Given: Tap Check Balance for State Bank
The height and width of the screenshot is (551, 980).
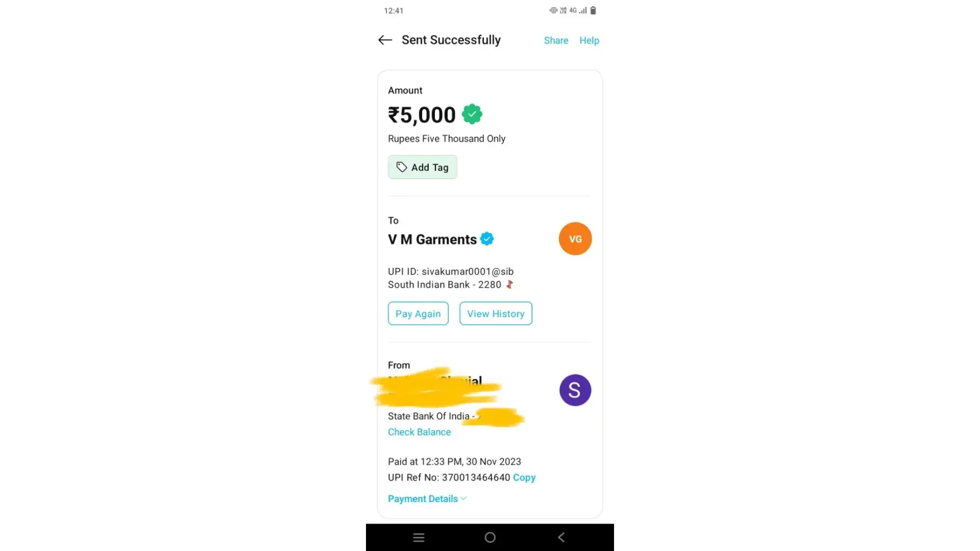Looking at the screenshot, I should [x=419, y=432].
